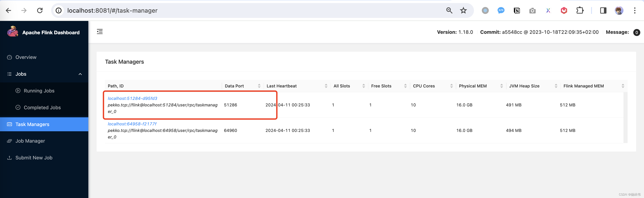
Task: Sort by Flink Managed MEM column
Action: click(623, 86)
